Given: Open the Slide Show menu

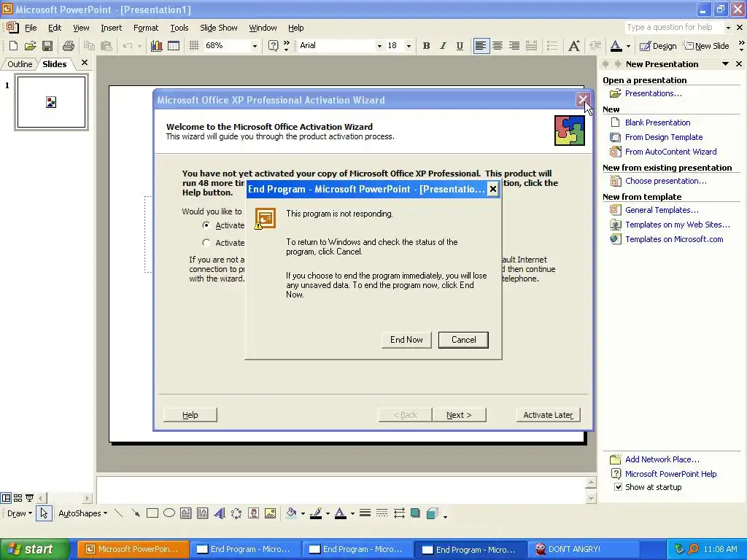Looking at the screenshot, I should (218, 28).
